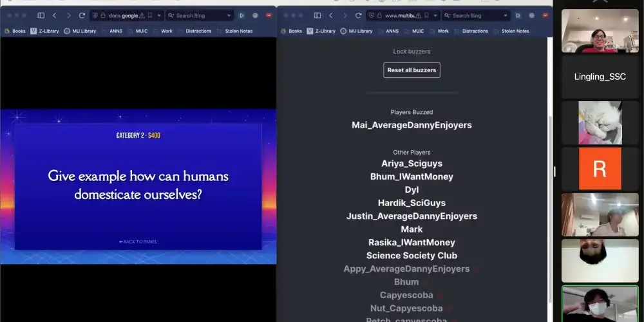Reload the multibuzz buzzer page
Viewport: 644px width, 322px height.
tap(358, 15)
